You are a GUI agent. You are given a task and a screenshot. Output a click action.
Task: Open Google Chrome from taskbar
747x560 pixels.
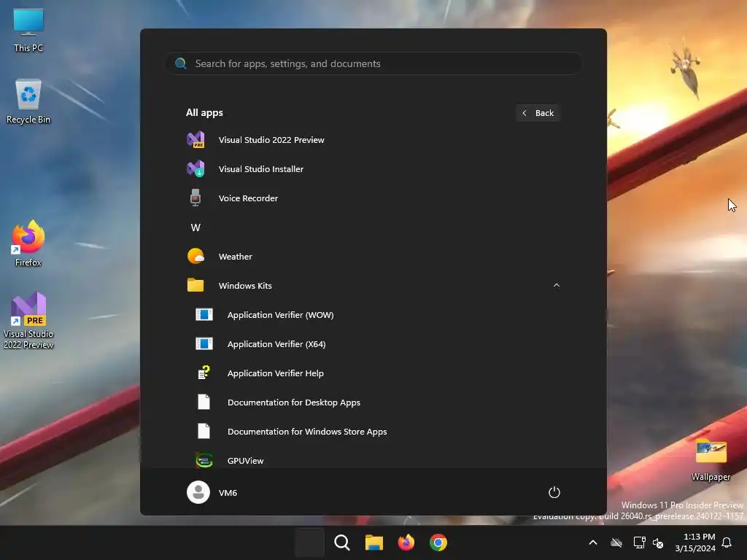click(438, 542)
